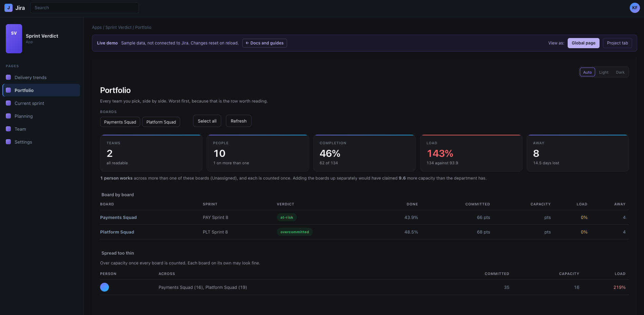Open Docs and guides link
The height and width of the screenshot is (315, 644).
click(265, 43)
